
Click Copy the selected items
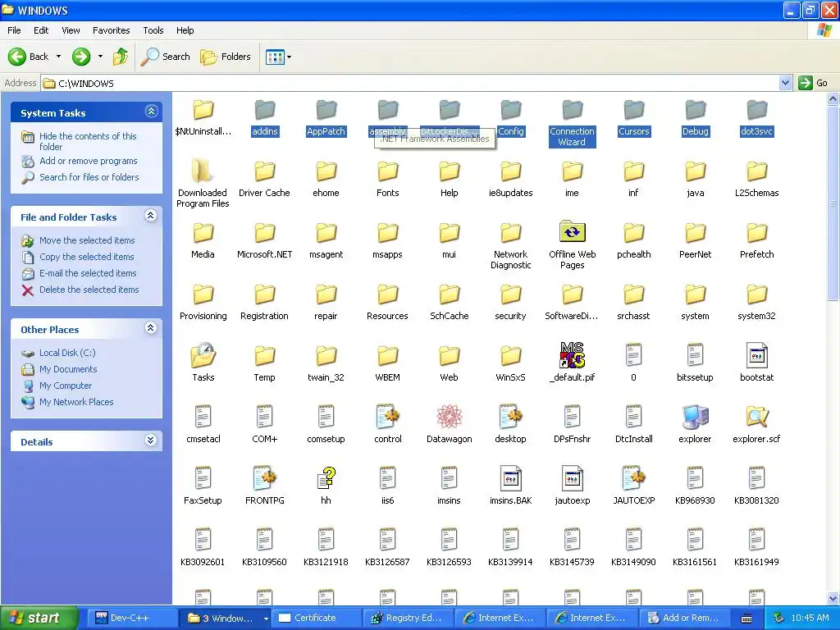86,257
